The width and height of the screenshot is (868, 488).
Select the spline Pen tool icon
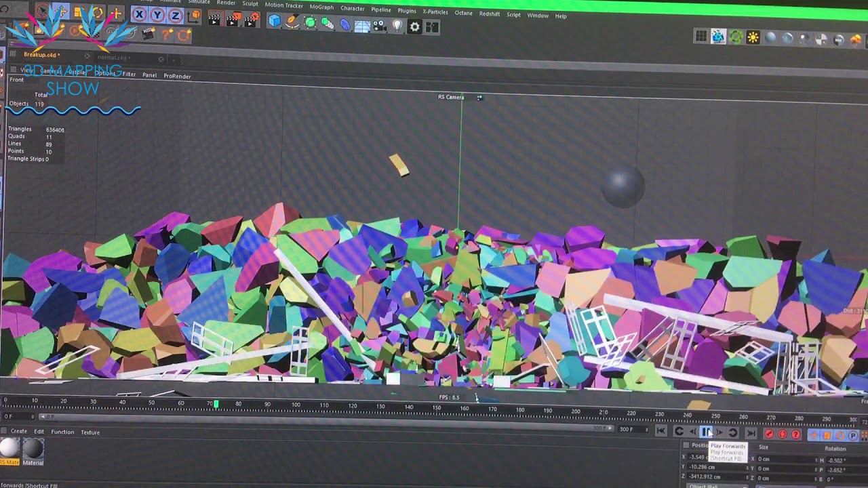[x=292, y=22]
